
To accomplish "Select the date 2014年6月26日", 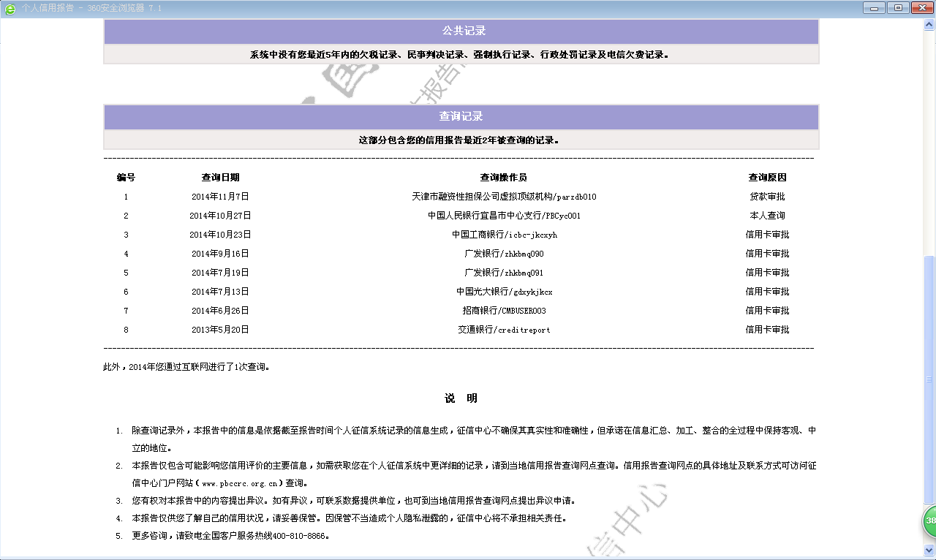I will (x=220, y=311).
